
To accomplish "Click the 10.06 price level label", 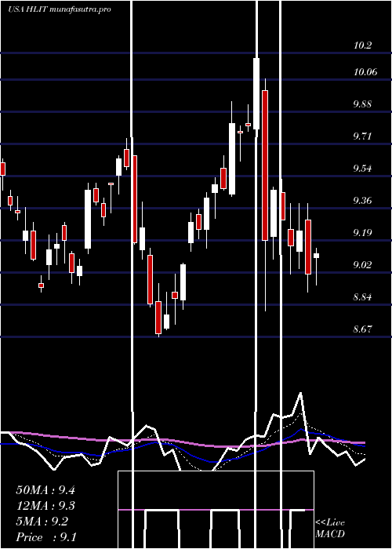I will (365, 72).
